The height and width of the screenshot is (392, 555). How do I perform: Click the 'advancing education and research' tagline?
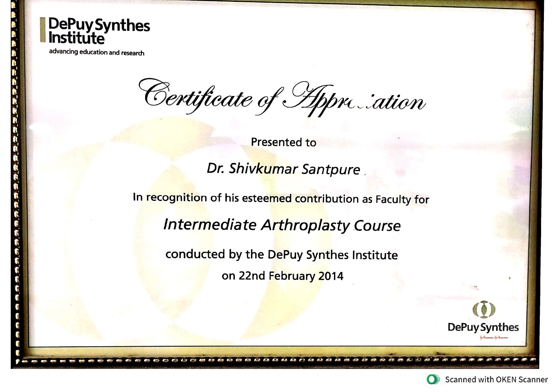[96, 52]
